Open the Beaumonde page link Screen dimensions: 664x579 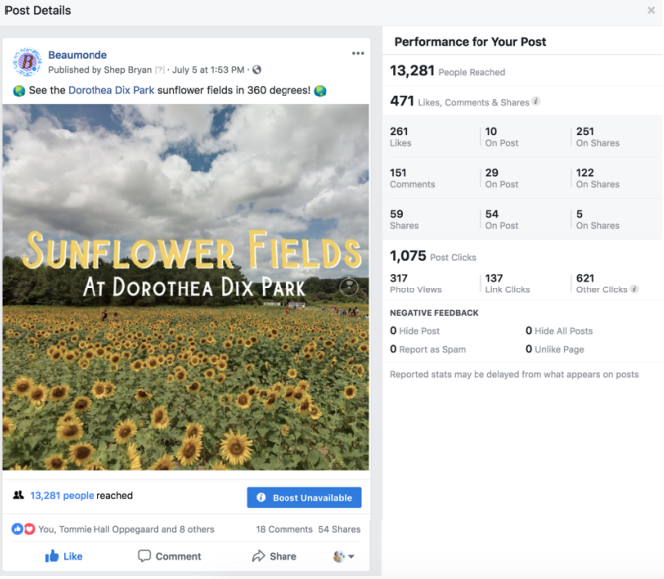coord(77,55)
